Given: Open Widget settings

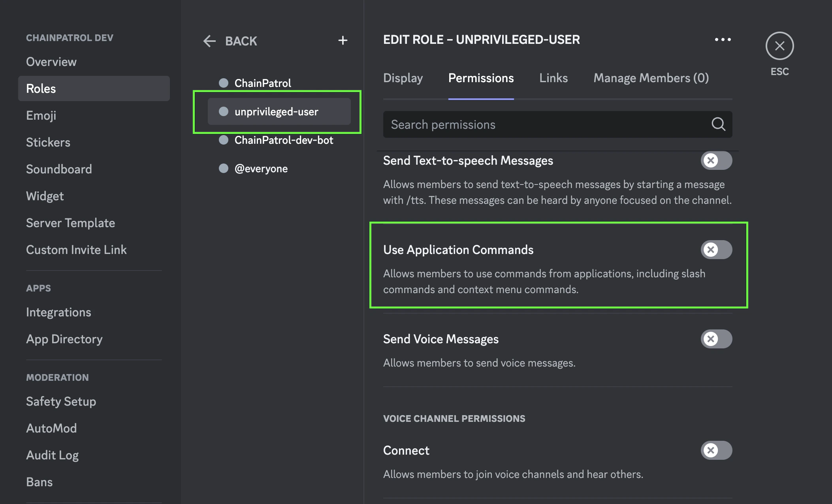Looking at the screenshot, I should tap(94, 196).
